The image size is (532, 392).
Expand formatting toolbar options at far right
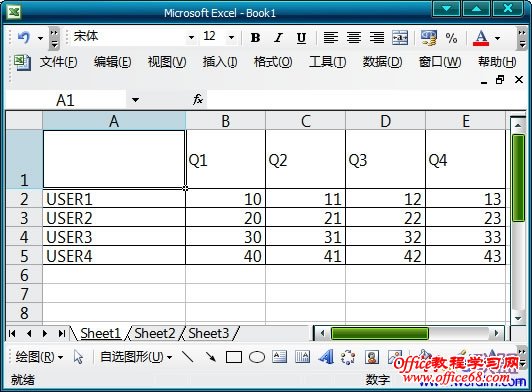point(522,38)
